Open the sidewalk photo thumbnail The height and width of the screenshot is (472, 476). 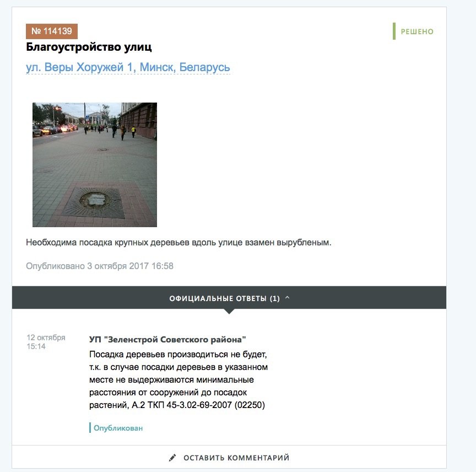95,165
